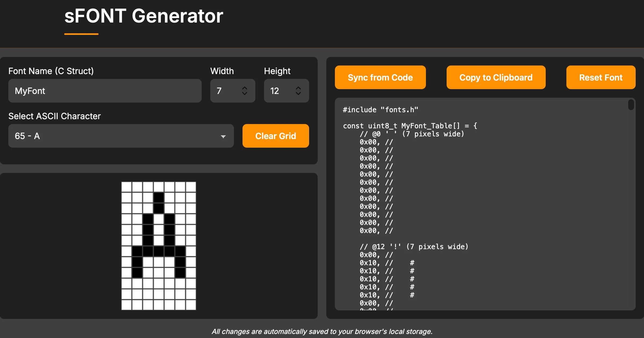Click the Height stepper down arrow
Screen dimensions: 644x338
[x=298, y=94]
